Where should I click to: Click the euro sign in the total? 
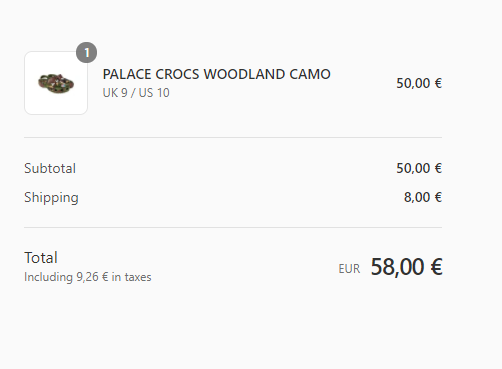(436, 267)
